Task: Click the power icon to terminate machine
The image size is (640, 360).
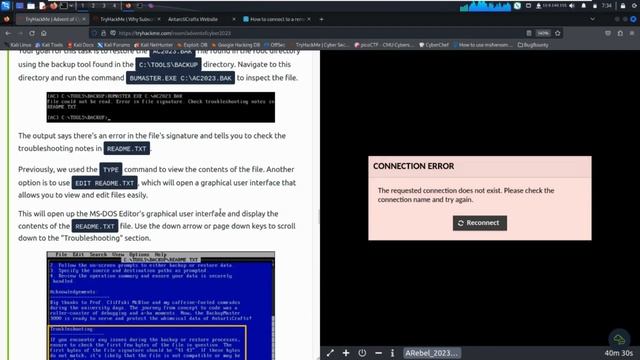Action: pyautogui.click(x=362, y=353)
